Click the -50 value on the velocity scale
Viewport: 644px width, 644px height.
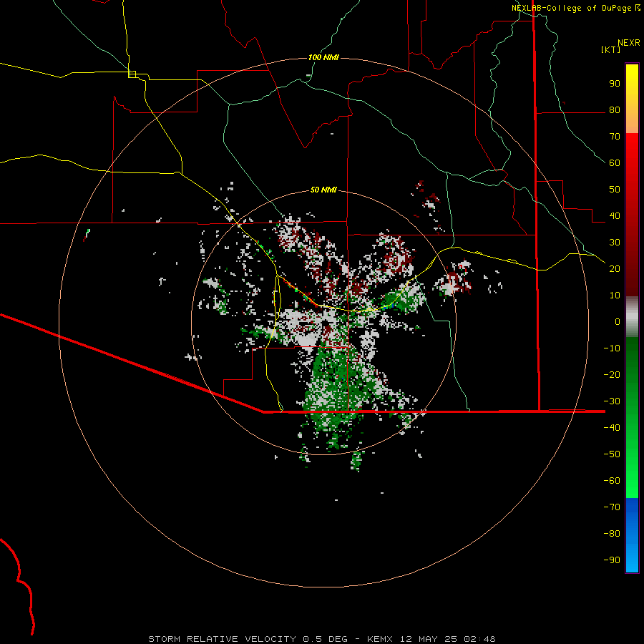tap(612, 454)
